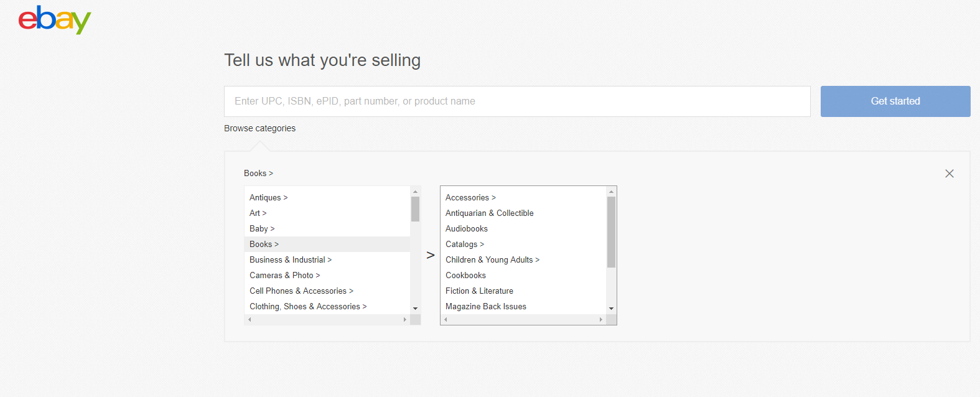This screenshot has height=397, width=980.
Task: Choose Cell Phones & Accessories category
Action: pos(301,291)
